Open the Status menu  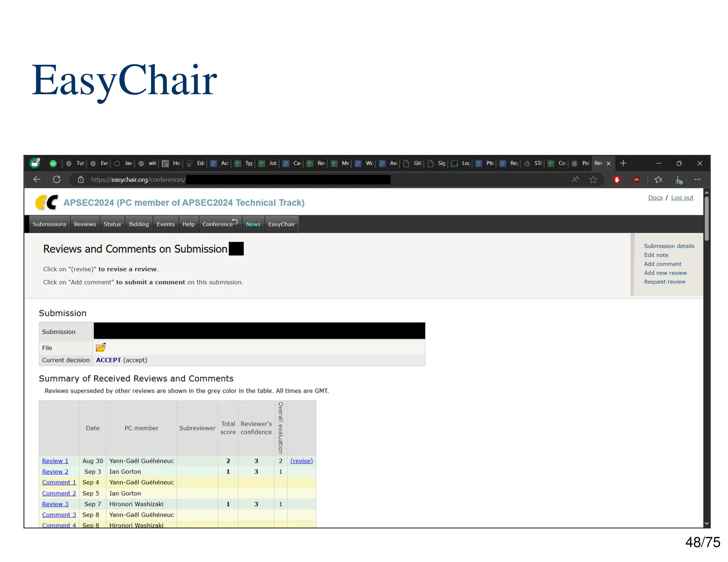point(112,224)
